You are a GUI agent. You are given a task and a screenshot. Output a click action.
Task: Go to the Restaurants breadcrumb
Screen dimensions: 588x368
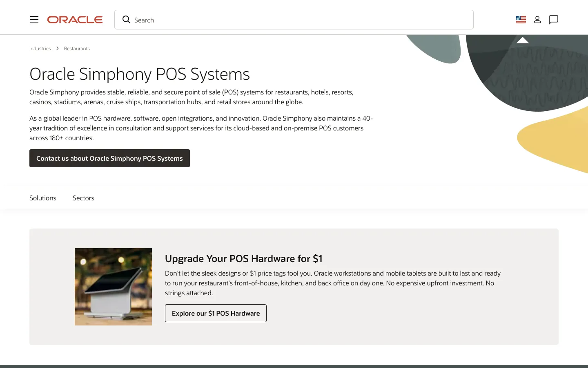pos(77,49)
